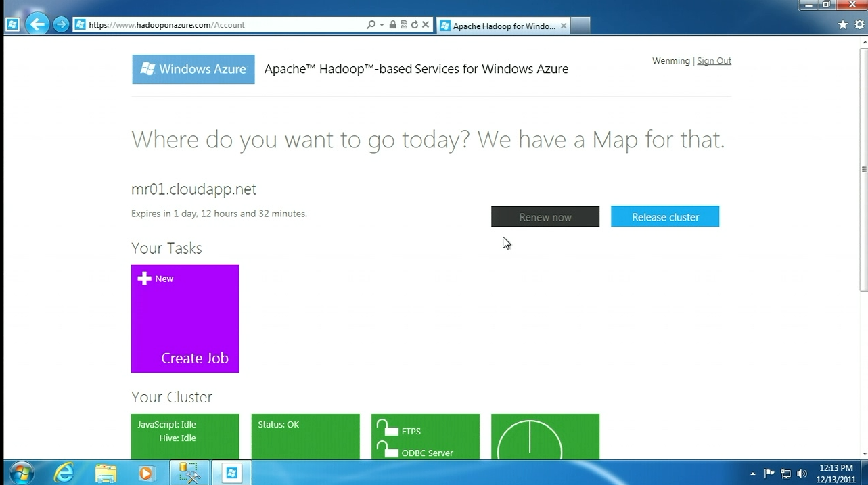Click the page vertical scrollbar thumb
This screenshot has height=485, width=868.
click(863, 169)
